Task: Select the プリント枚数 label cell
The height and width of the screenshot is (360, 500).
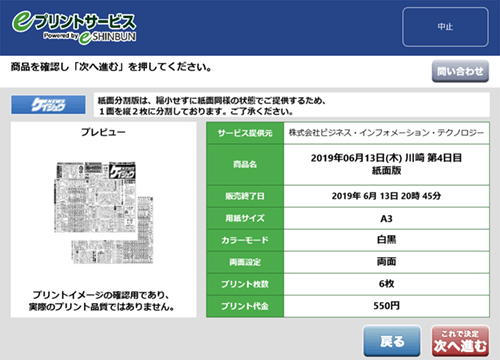Action: [245, 284]
